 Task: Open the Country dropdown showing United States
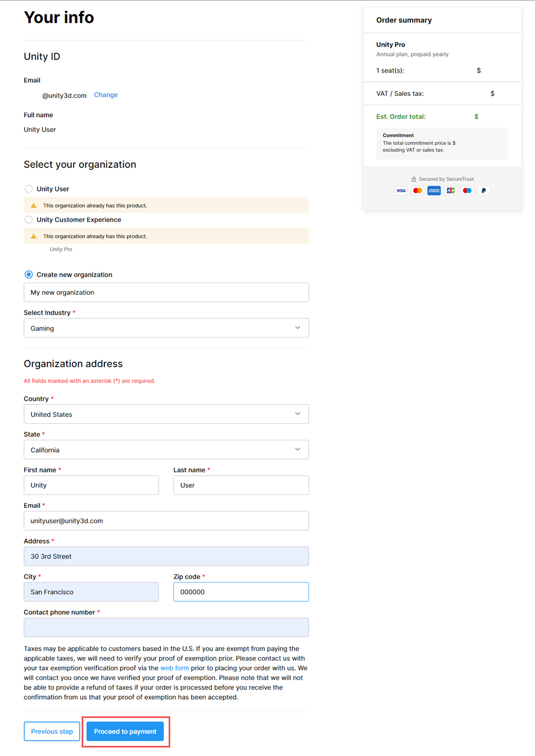(x=166, y=414)
